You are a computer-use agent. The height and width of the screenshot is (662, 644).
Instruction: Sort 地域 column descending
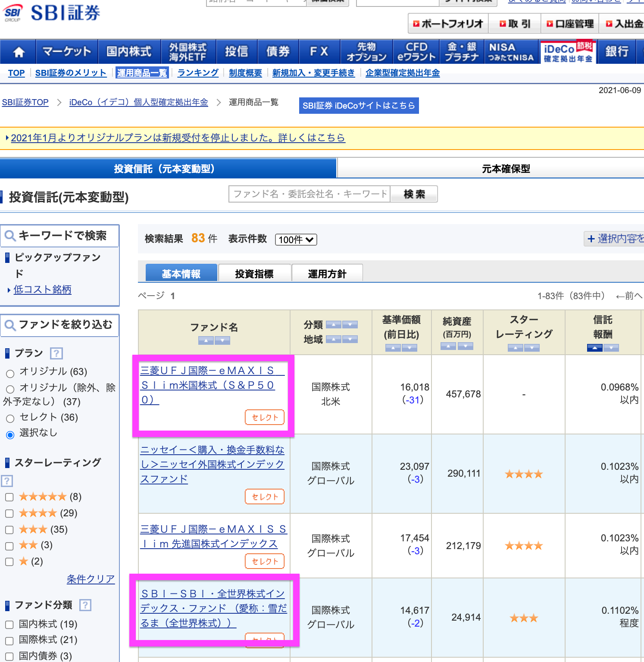(350, 339)
